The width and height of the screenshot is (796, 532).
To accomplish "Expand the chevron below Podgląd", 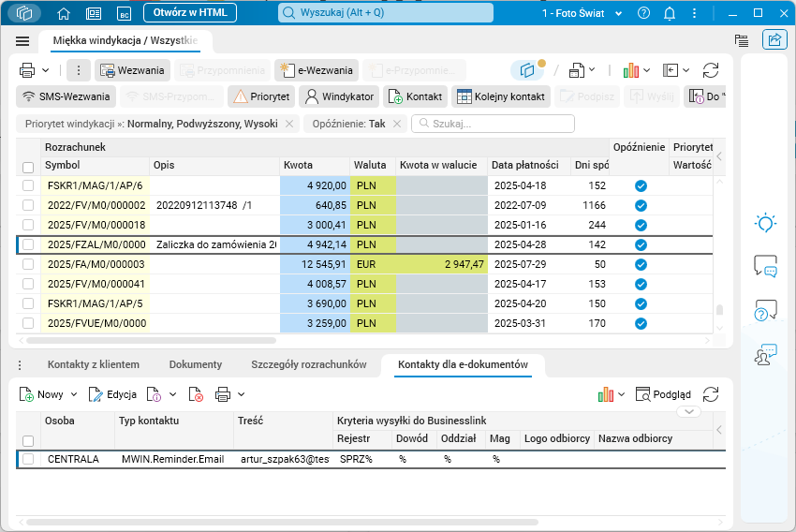I will pyautogui.click(x=689, y=412).
